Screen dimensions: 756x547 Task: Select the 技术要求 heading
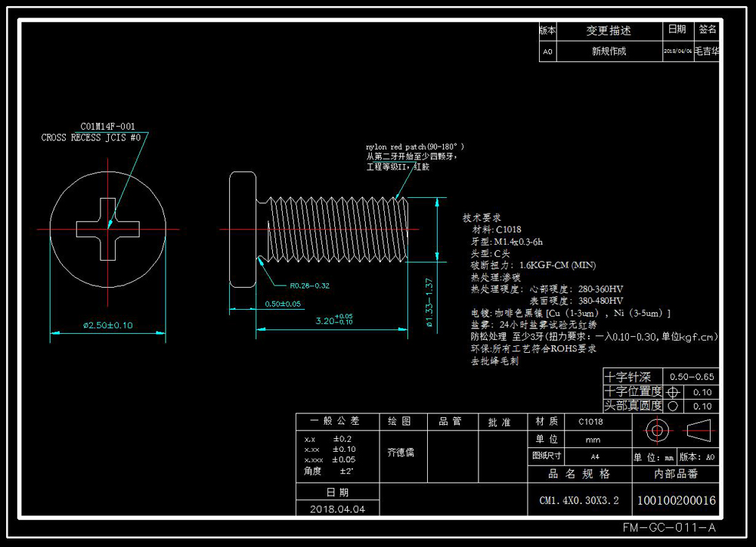(x=482, y=218)
